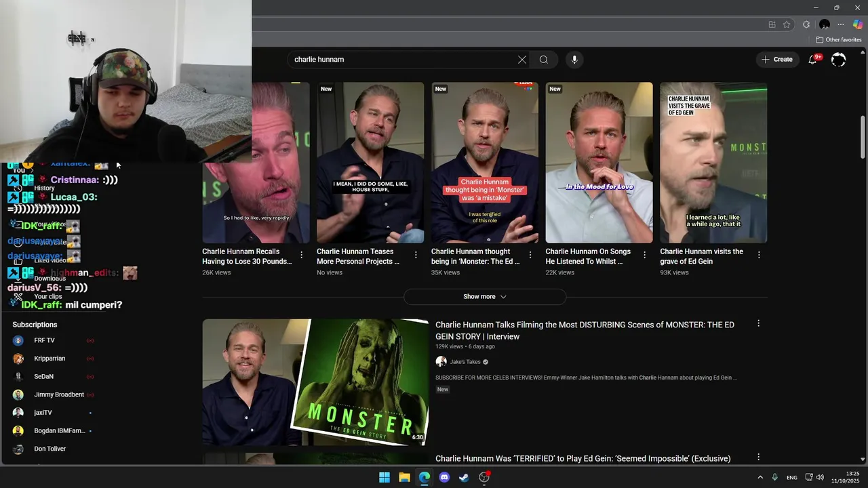Viewport: 868px width, 488px height.
Task: Click title 'Charlie Hunnam On Songs He Listened To Whilst'
Action: click(x=588, y=256)
